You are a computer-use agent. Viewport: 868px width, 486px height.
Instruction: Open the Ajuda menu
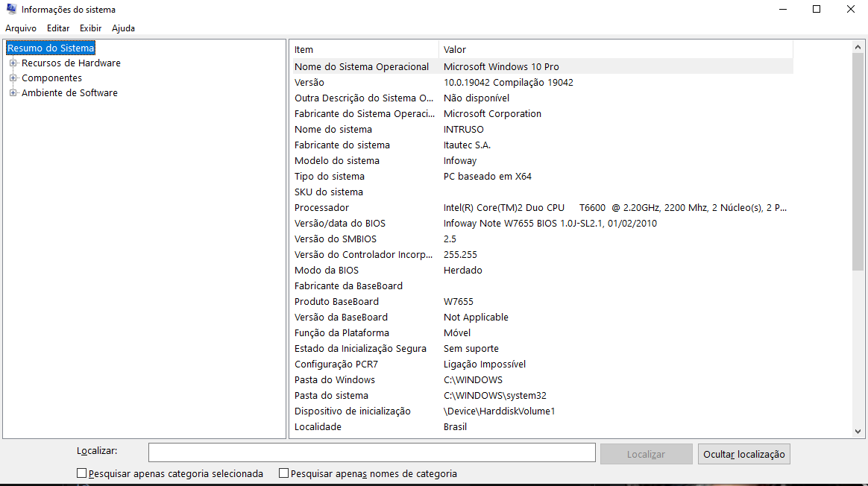tap(123, 28)
